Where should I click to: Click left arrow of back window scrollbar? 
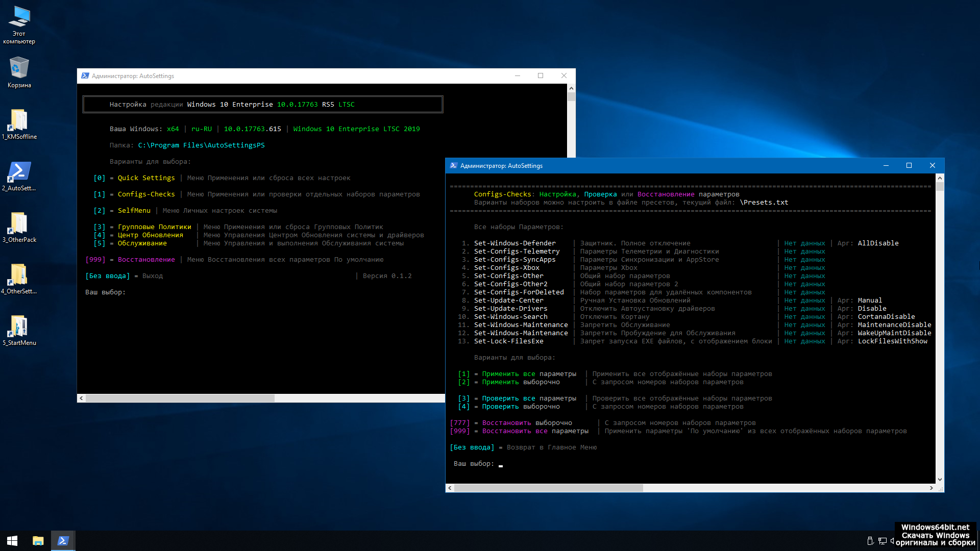(81, 398)
